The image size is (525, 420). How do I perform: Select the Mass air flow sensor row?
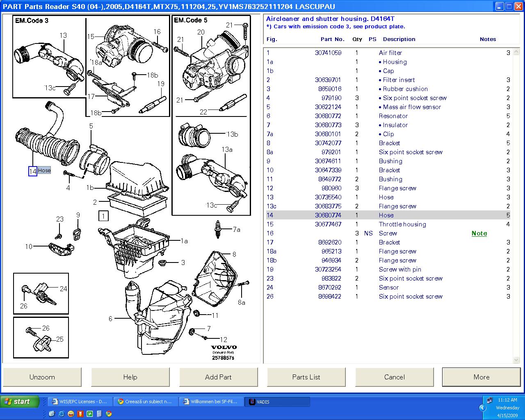click(388, 107)
